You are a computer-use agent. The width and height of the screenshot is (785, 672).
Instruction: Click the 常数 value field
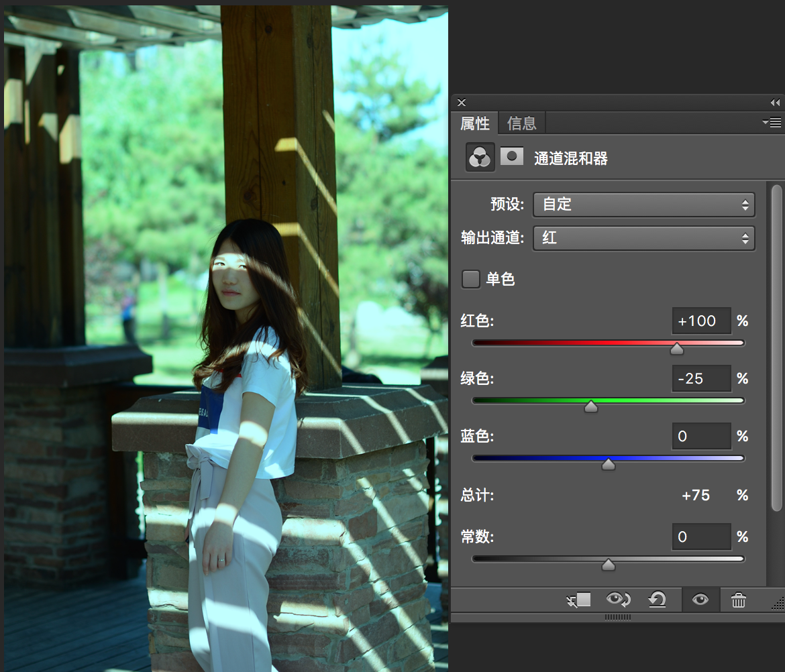[x=701, y=537]
